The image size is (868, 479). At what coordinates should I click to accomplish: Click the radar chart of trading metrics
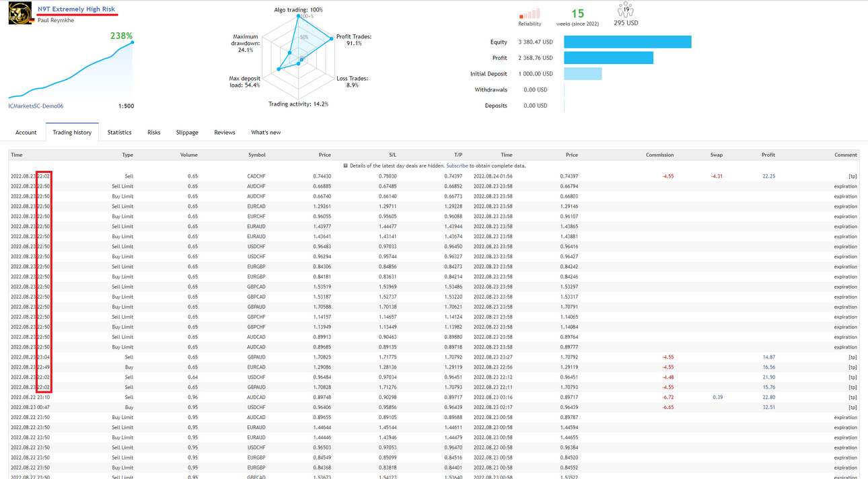click(x=299, y=58)
